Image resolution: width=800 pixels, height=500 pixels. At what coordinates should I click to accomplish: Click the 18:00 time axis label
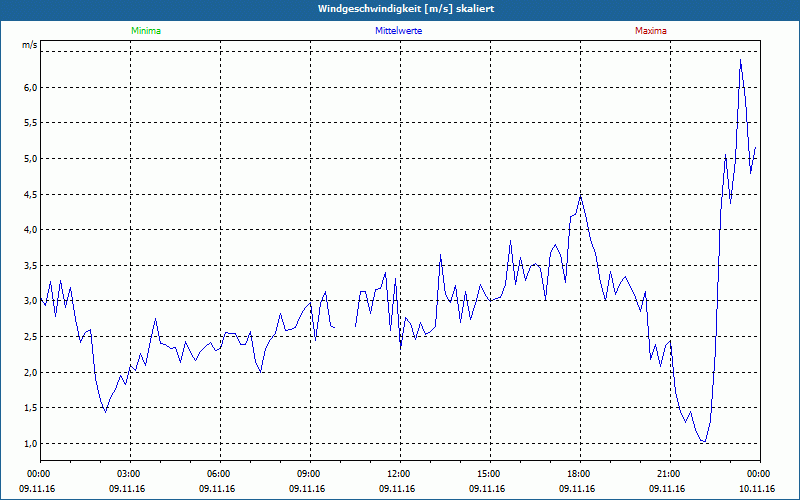point(580,474)
